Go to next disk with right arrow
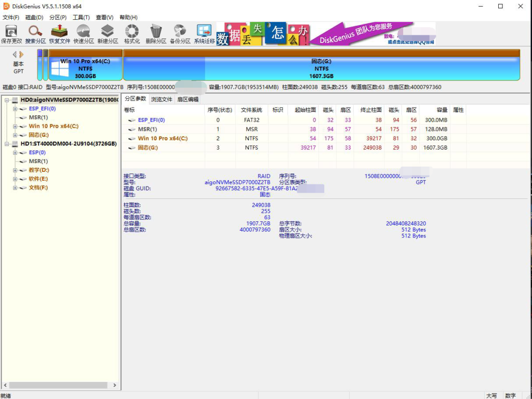Image resolution: width=532 pixels, height=399 pixels. [x=21, y=54]
